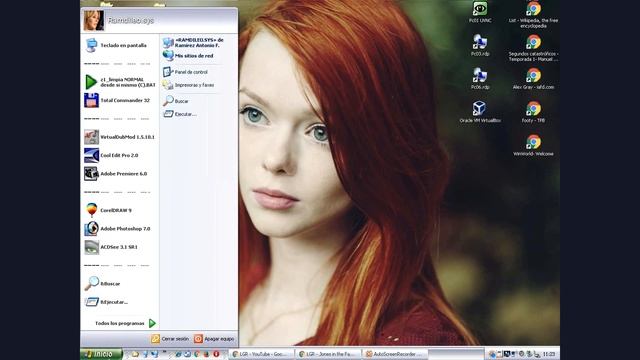Run the c1_limpia NORMAL .BAT shortcut
640x360 pixels.
point(120,82)
